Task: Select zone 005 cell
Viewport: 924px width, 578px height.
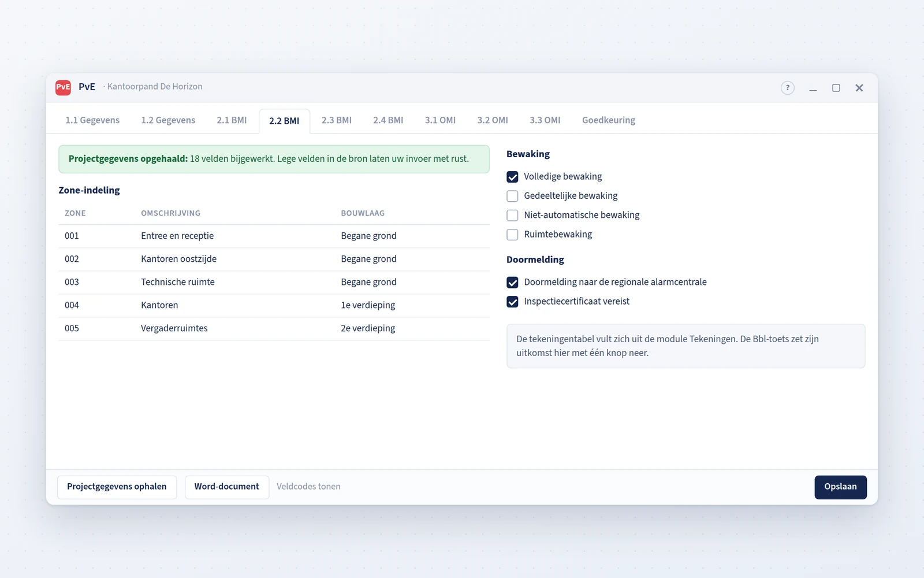Action: coord(72,328)
